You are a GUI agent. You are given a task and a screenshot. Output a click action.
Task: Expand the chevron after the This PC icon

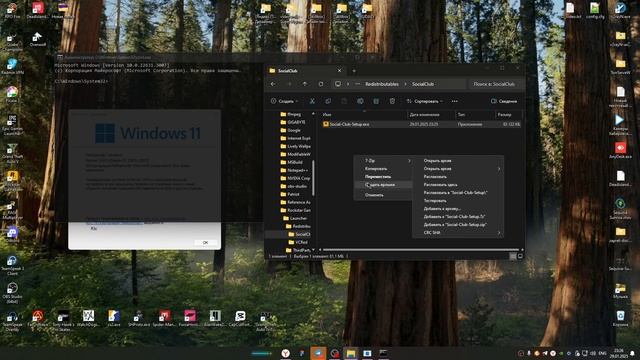(348, 84)
